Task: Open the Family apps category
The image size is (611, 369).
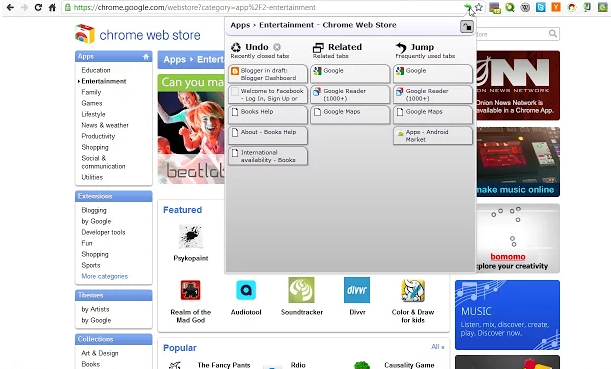Action: click(x=91, y=92)
